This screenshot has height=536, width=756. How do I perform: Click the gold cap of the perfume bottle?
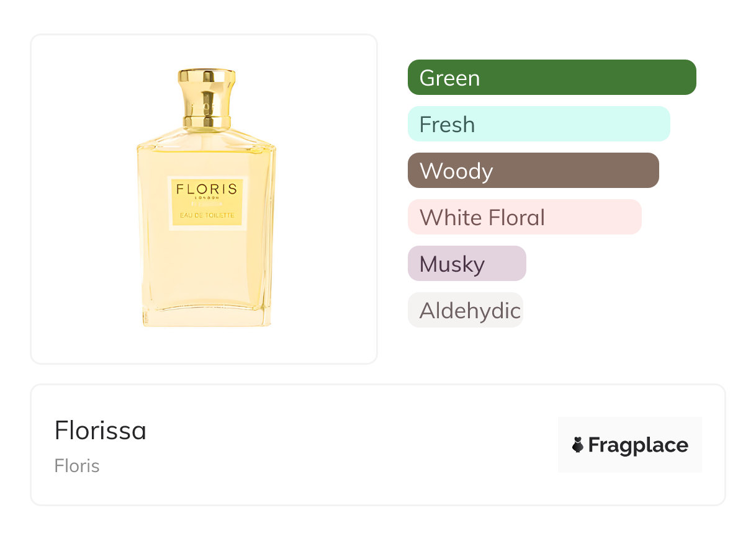click(x=207, y=87)
